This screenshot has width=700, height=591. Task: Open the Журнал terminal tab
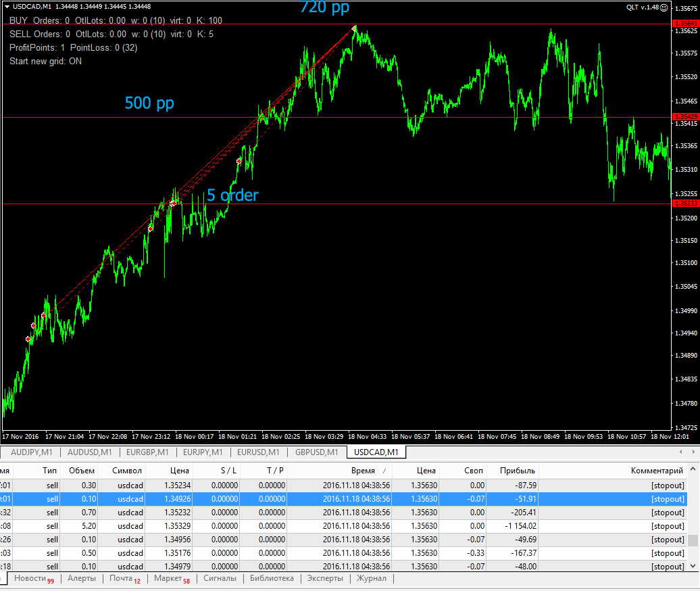[x=371, y=579]
